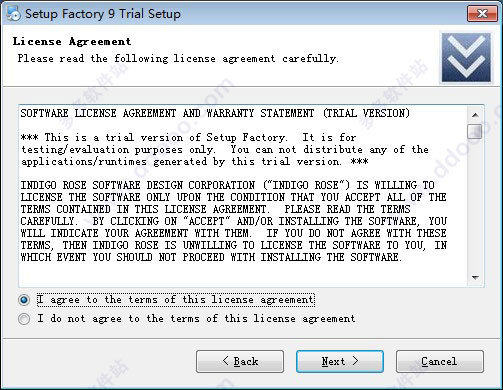Click the Setup Factory icon in title bar
Viewport: 503px width, 390px height.
point(13,14)
